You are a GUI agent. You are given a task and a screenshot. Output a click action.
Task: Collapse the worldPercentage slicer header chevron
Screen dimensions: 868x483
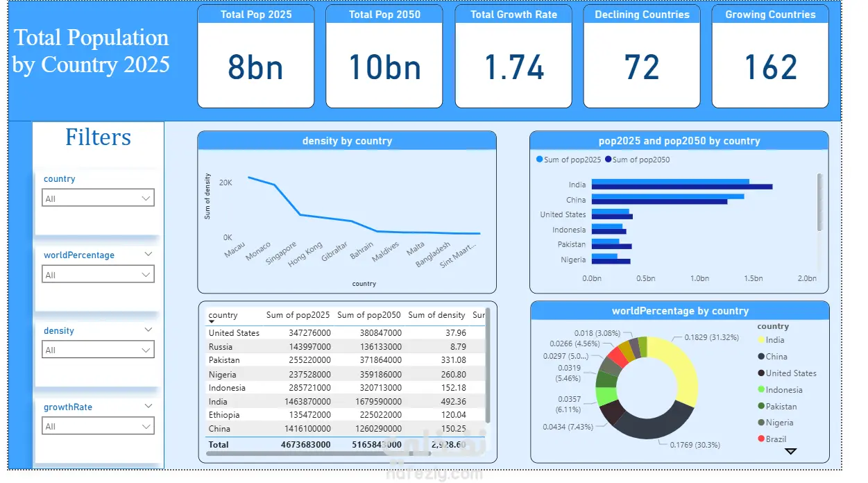tap(148, 255)
